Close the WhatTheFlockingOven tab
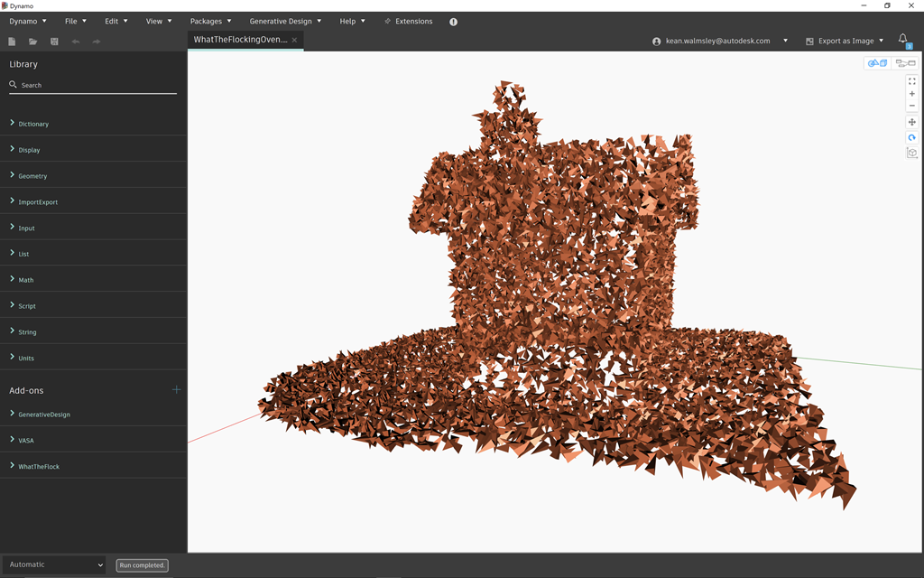The height and width of the screenshot is (578, 924). point(294,40)
